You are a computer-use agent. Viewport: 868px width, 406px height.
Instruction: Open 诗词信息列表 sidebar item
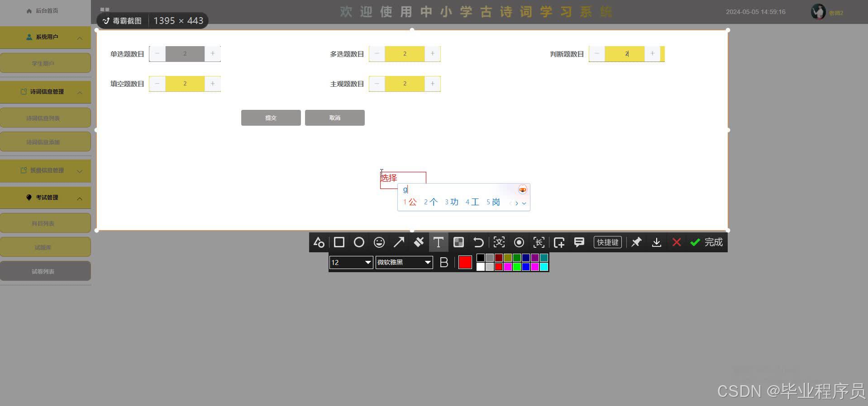coord(45,118)
